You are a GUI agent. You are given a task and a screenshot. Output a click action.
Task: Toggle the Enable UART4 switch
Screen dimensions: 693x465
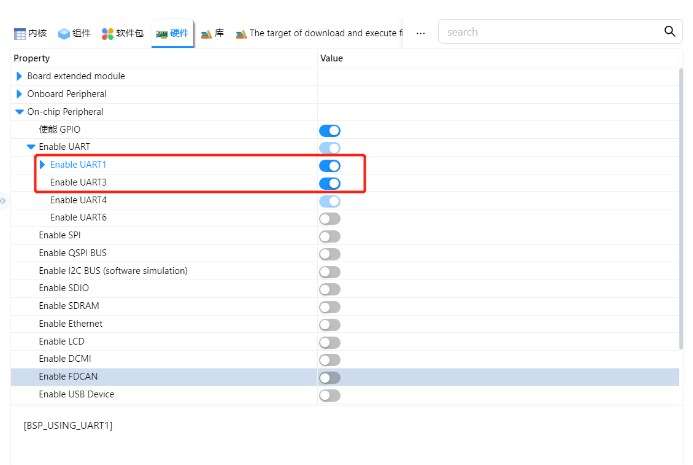[330, 201]
